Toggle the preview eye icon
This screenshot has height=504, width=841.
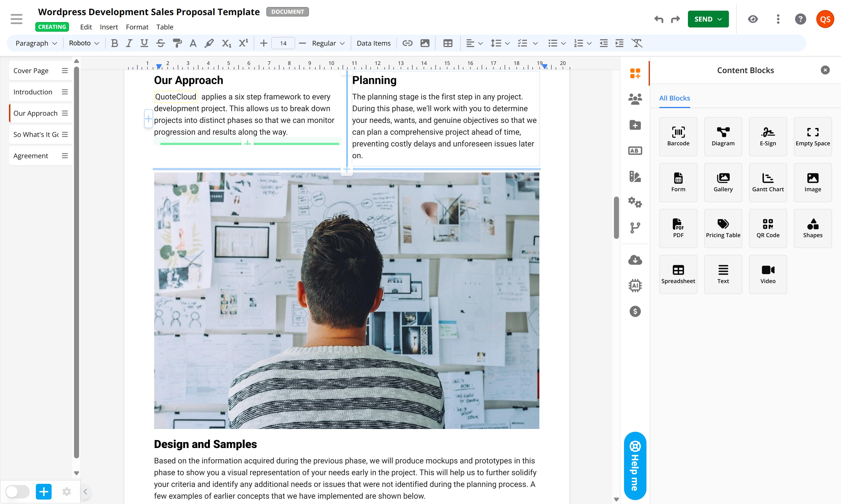tap(753, 19)
